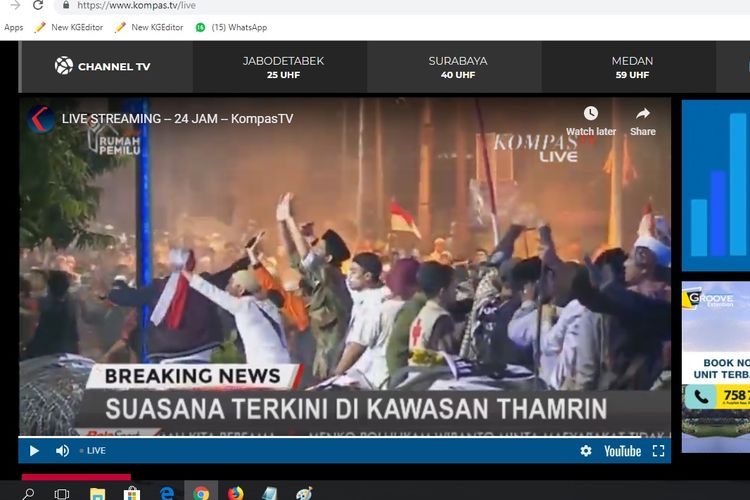This screenshot has height=500, width=750.
Task: Mute the live stream volume
Action: [62, 451]
